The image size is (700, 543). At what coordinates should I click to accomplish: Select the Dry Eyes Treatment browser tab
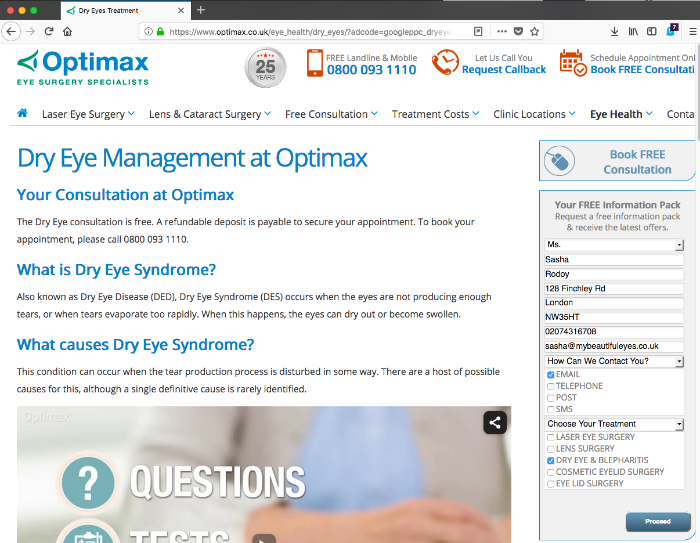point(126,10)
